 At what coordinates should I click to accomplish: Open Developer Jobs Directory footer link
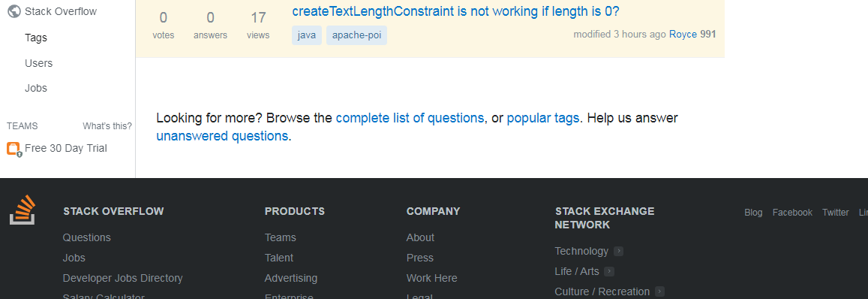[122, 278]
